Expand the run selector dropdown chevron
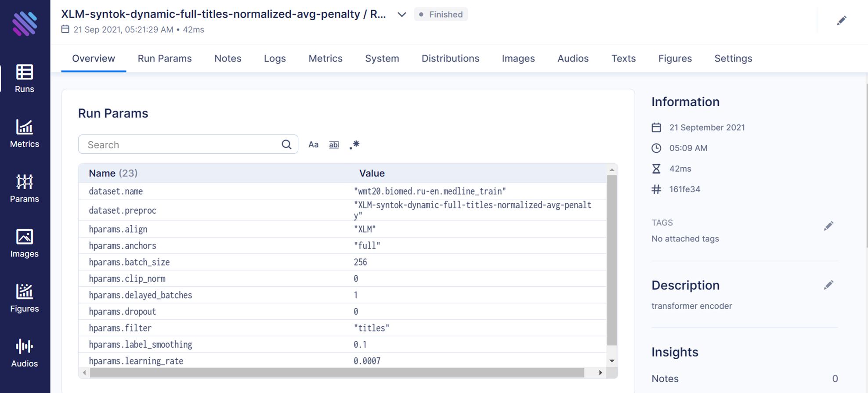The height and width of the screenshot is (393, 868). click(401, 14)
